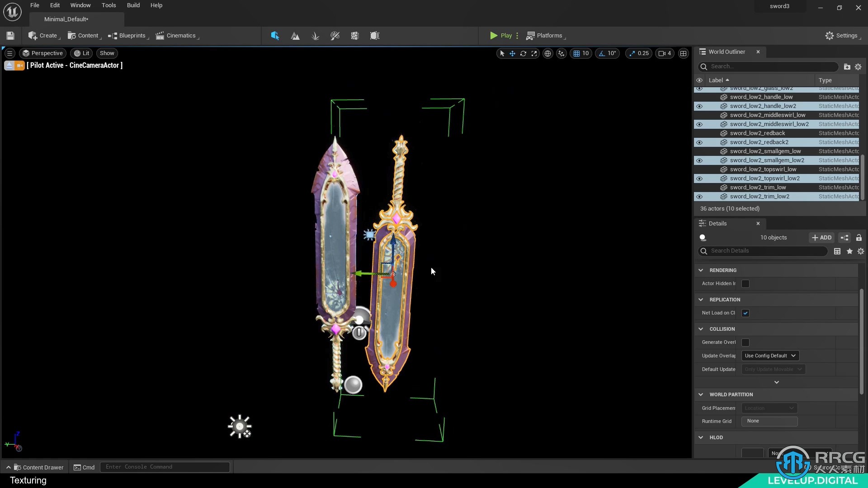Viewport: 868px width, 488px height.
Task: Open Default Update Mode dropdown
Action: (x=773, y=369)
